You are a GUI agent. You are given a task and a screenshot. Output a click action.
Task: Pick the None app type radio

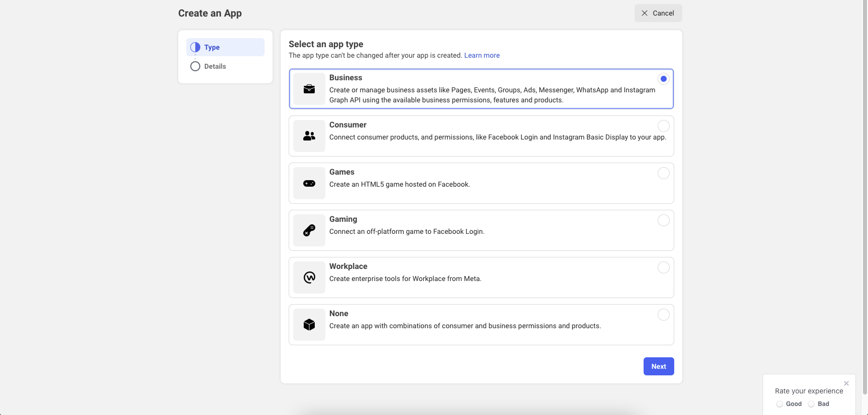click(663, 315)
